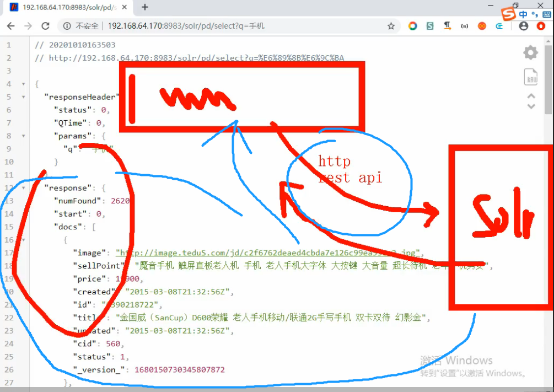554x392 pixels.
Task: Collapse the root JSON object on line 4
Action: (x=23, y=84)
